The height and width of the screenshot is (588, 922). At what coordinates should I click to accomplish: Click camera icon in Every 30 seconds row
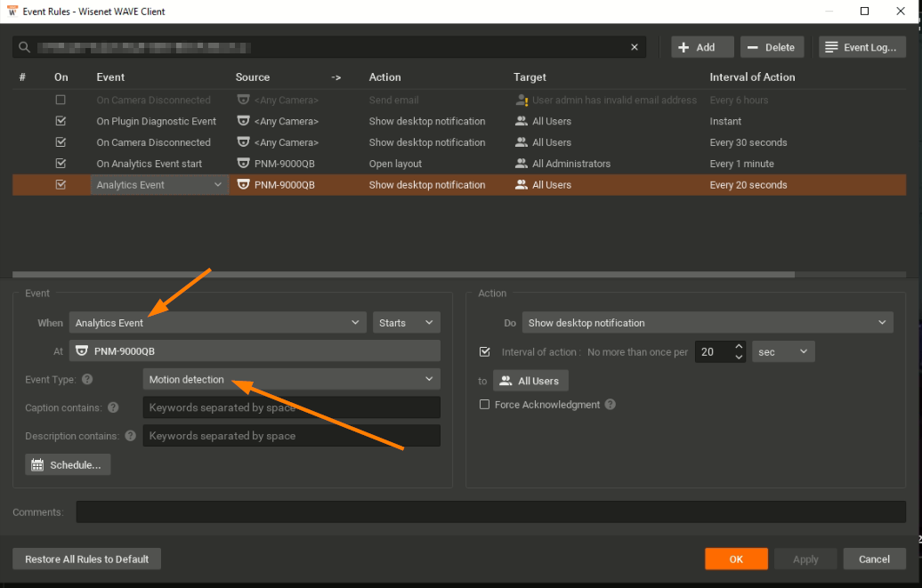point(243,141)
